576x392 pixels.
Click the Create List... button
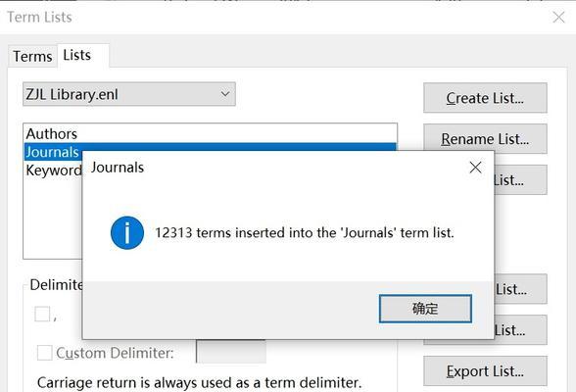[485, 98]
